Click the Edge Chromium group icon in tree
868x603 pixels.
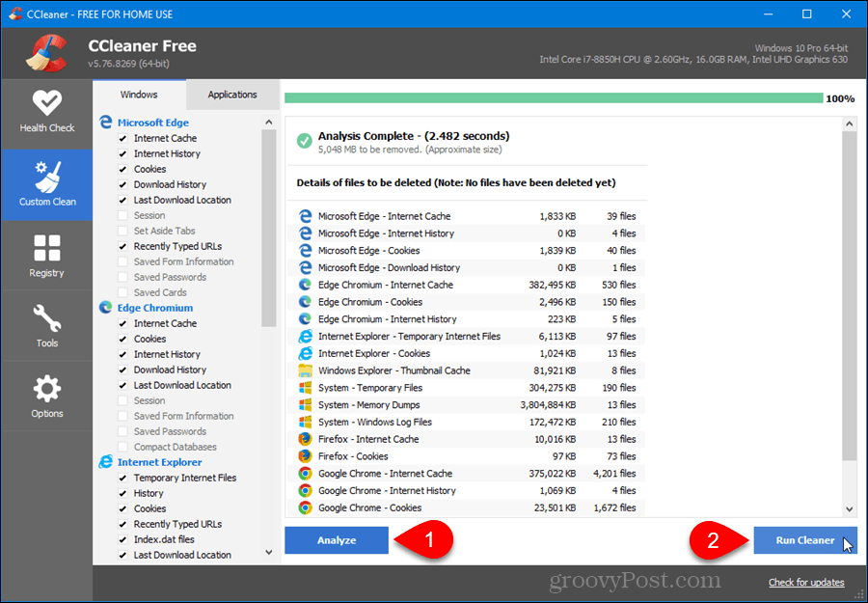tap(106, 308)
